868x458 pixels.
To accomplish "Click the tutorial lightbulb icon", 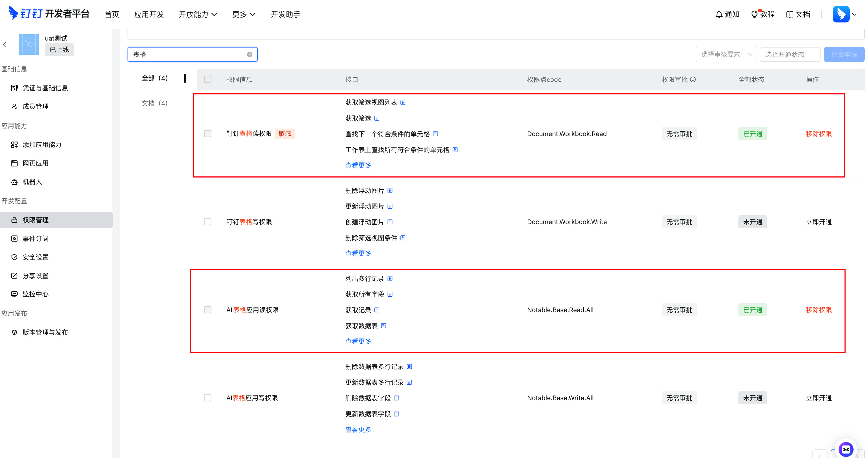I will [754, 14].
